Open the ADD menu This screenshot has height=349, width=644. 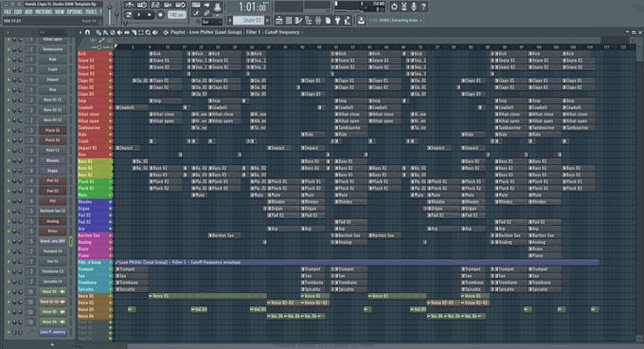[28, 12]
